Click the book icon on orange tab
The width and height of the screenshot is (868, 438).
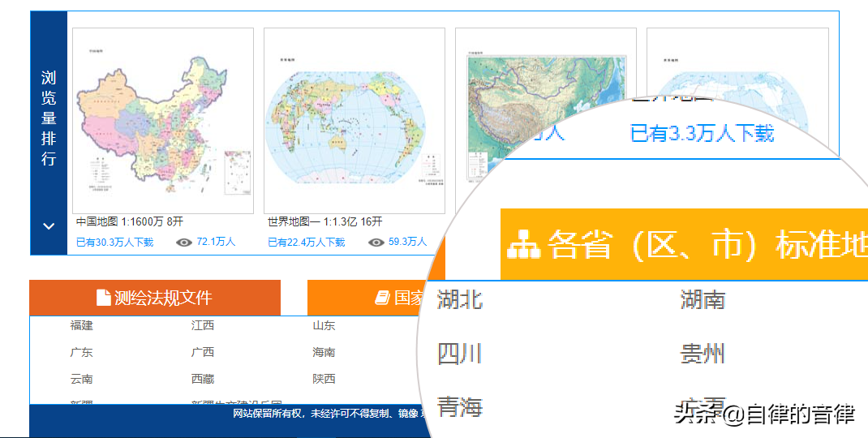click(x=383, y=298)
